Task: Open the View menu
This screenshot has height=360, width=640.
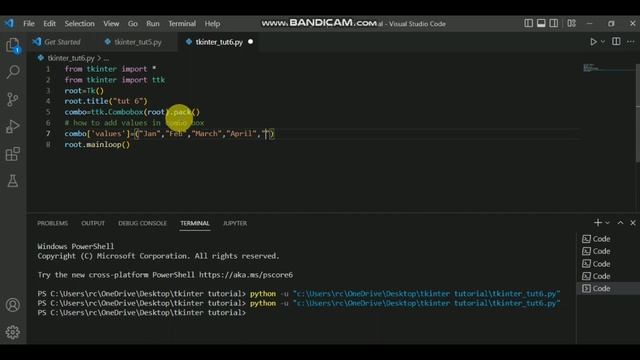Action: 111,24
